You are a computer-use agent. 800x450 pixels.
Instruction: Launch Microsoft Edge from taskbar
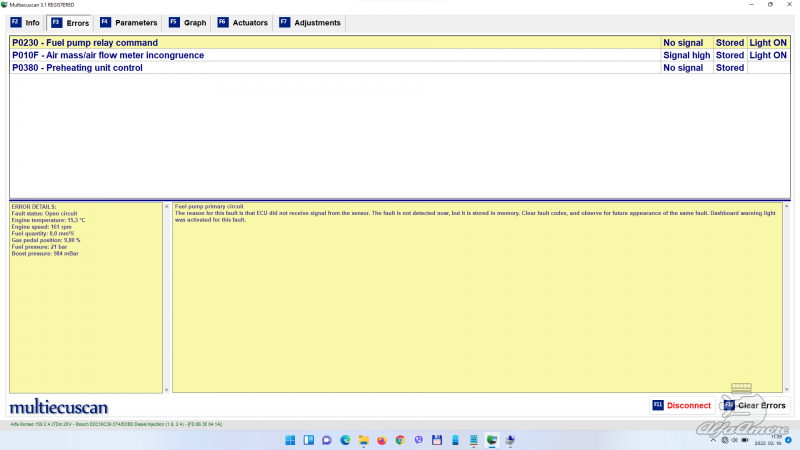(x=345, y=440)
